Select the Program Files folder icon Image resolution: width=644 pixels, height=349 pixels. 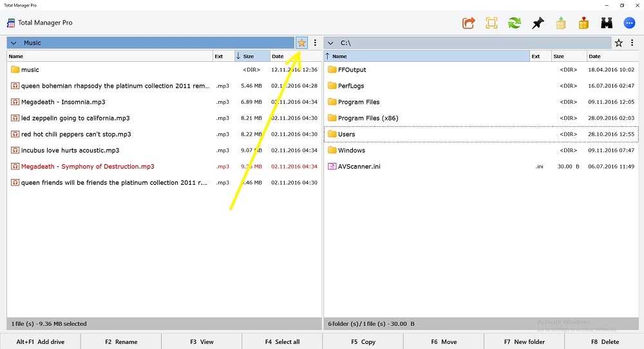(332, 101)
